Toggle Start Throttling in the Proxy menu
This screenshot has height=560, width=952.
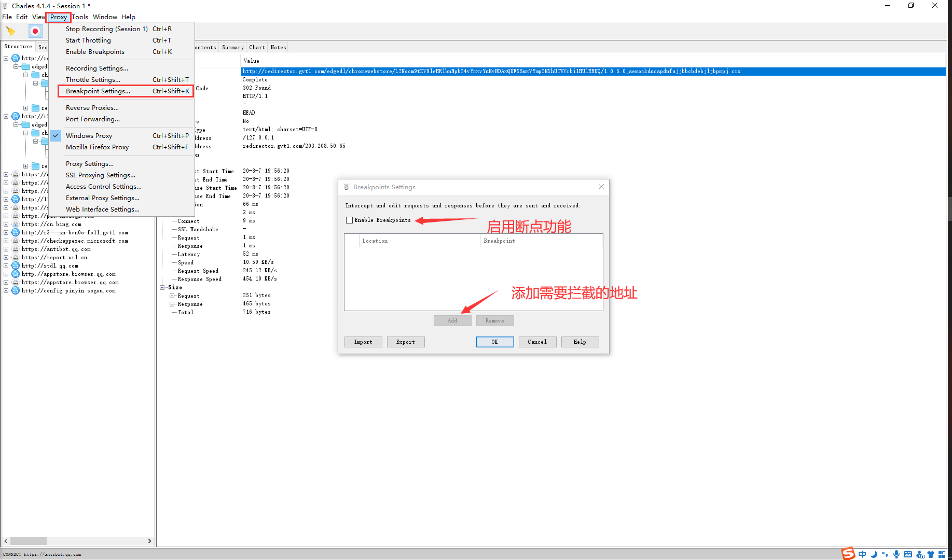[121, 40]
